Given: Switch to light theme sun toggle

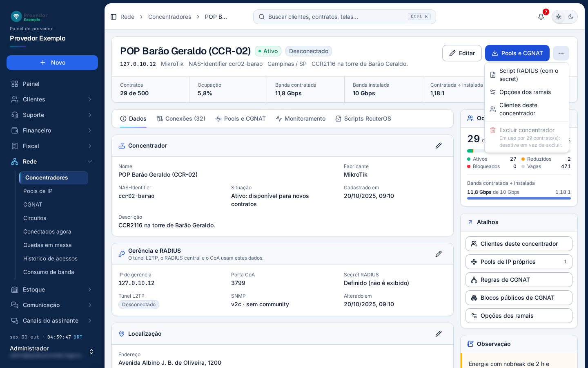Looking at the screenshot, I should point(559,17).
